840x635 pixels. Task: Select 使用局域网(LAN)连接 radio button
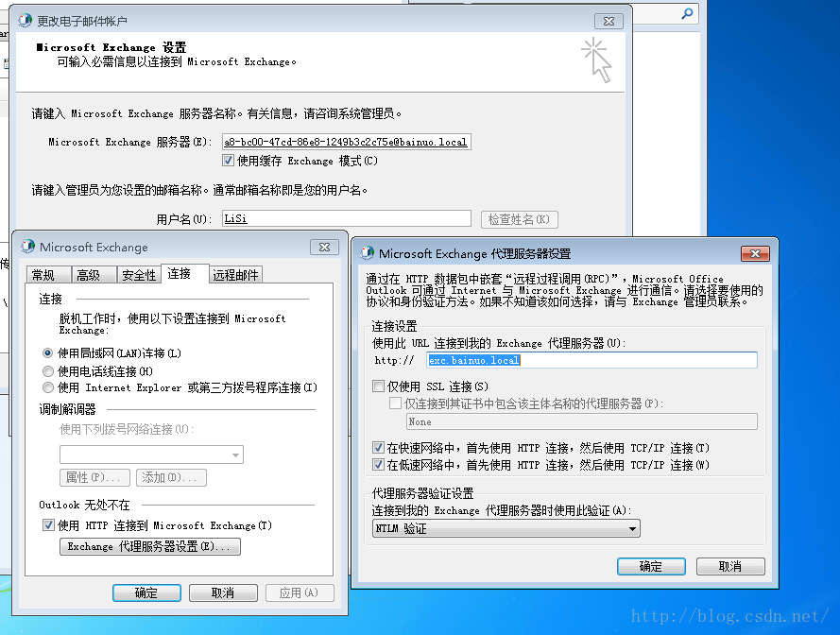(x=47, y=353)
